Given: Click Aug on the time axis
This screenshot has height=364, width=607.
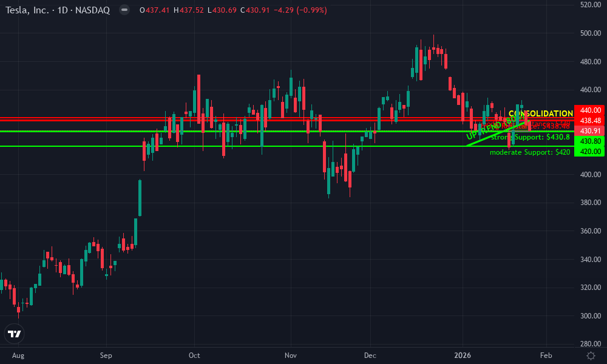Looking at the screenshot, I should pos(18,356).
